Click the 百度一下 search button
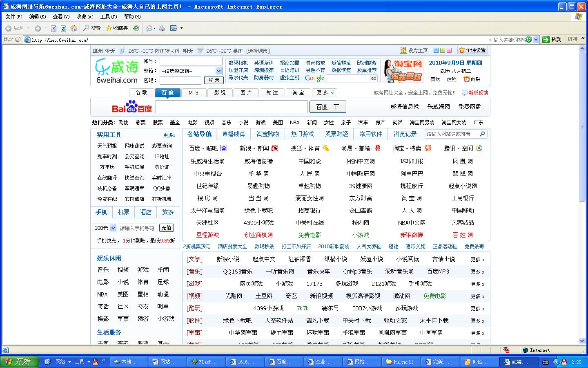The width and height of the screenshot is (588, 368). (x=328, y=107)
